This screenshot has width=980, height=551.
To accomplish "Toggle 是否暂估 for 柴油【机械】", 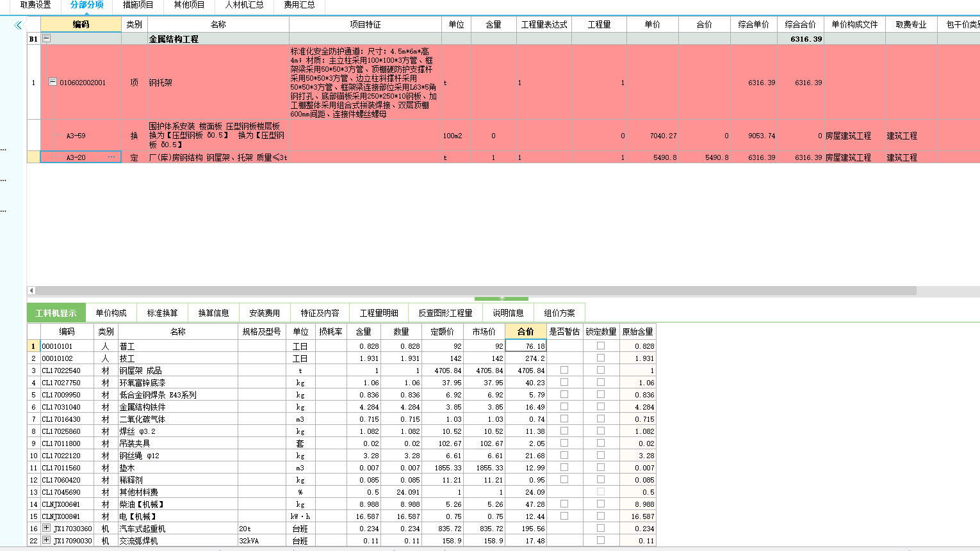I will click(x=564, y=504).
